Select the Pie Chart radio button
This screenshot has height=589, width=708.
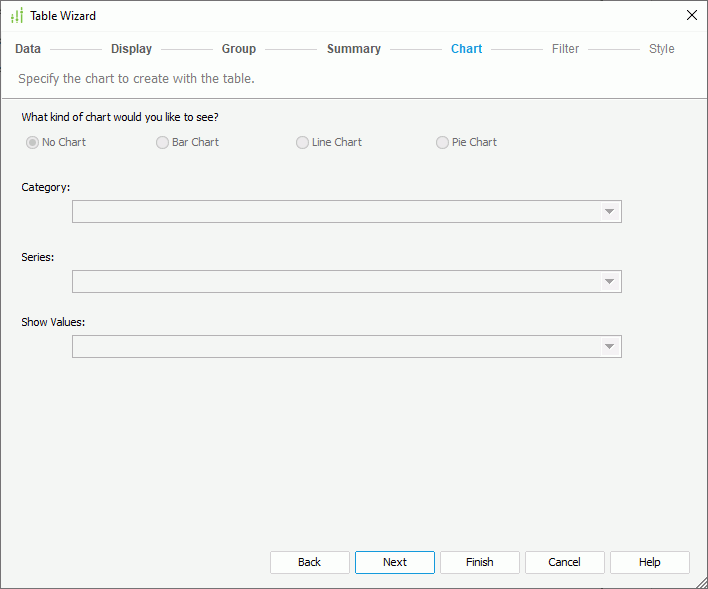click(x=443, y=143)
